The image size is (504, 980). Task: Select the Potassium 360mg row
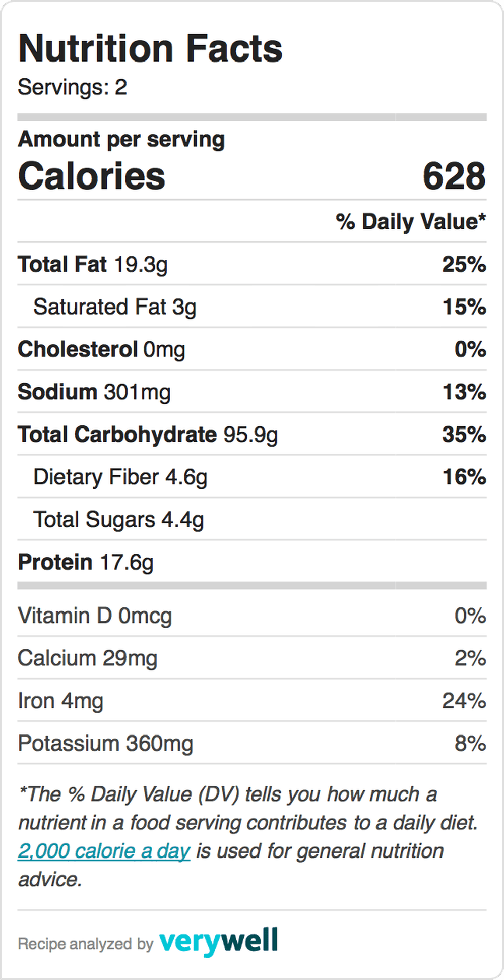coord(252,743)
